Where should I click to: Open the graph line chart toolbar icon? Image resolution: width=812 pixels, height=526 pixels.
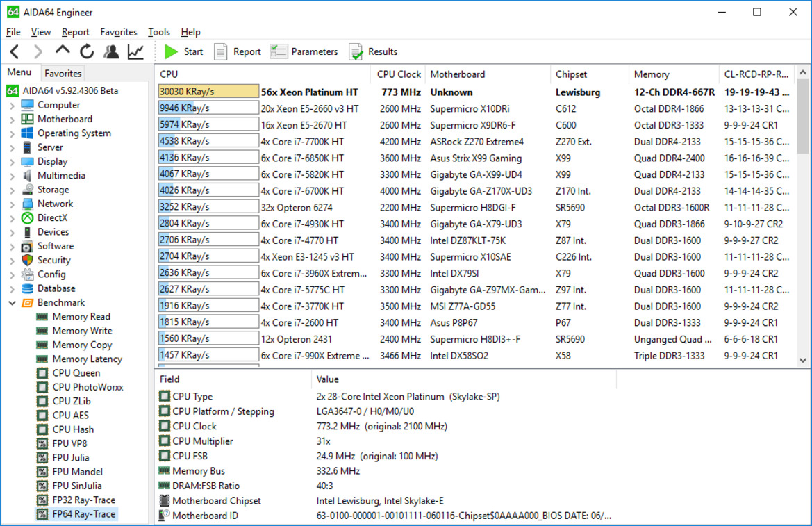(x=135, y=51)
